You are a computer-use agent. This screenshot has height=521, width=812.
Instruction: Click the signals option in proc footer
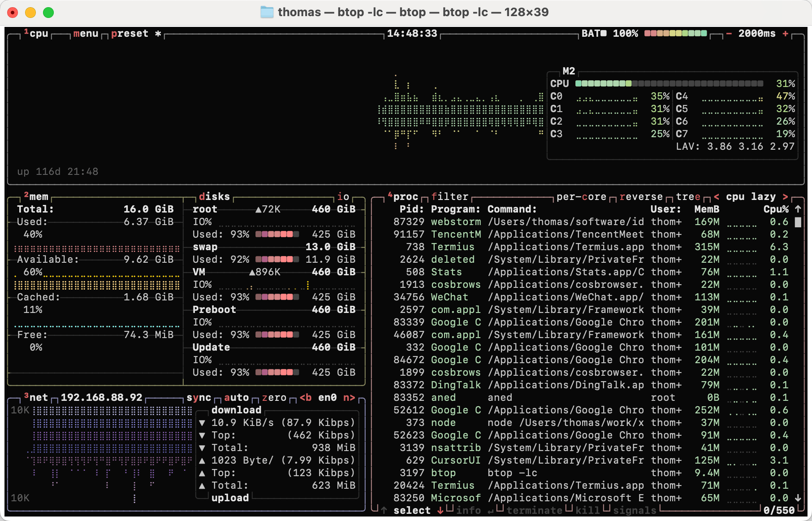pos(635,510)
